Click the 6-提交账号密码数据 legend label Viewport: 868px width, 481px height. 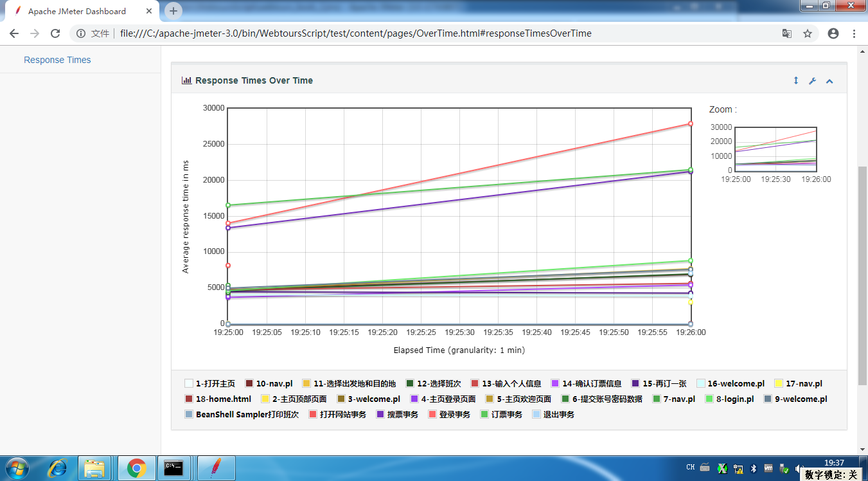pyautogui.click(x=607, y=399)
